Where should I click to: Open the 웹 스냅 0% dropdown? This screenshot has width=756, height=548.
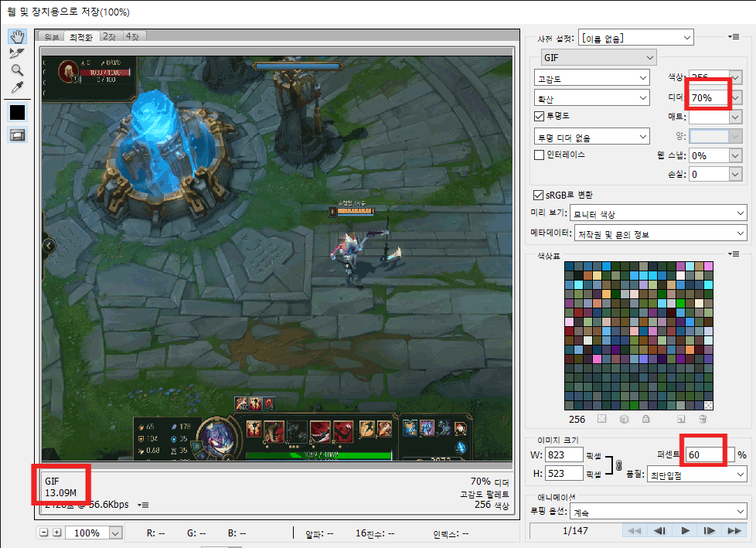[x=716, y=155]
